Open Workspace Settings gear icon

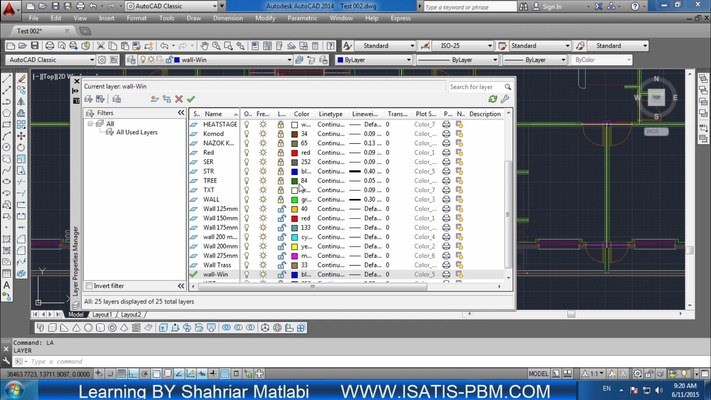(x=102, y=60)
